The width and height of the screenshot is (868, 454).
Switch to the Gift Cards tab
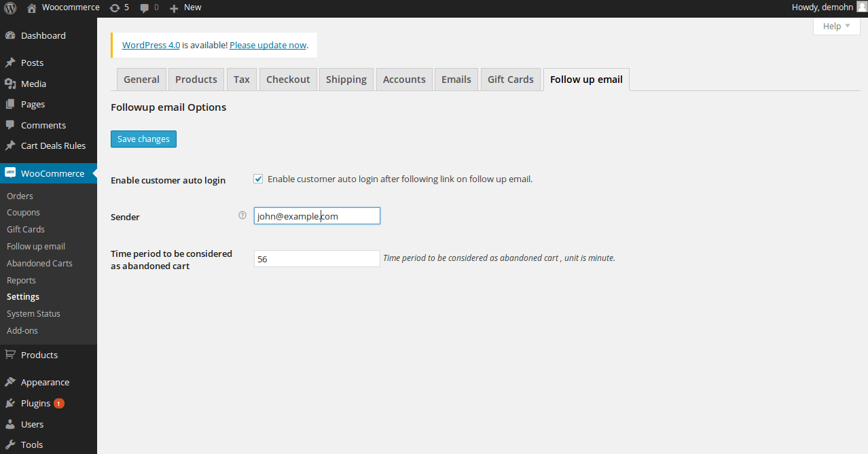(x=511, y=80)
